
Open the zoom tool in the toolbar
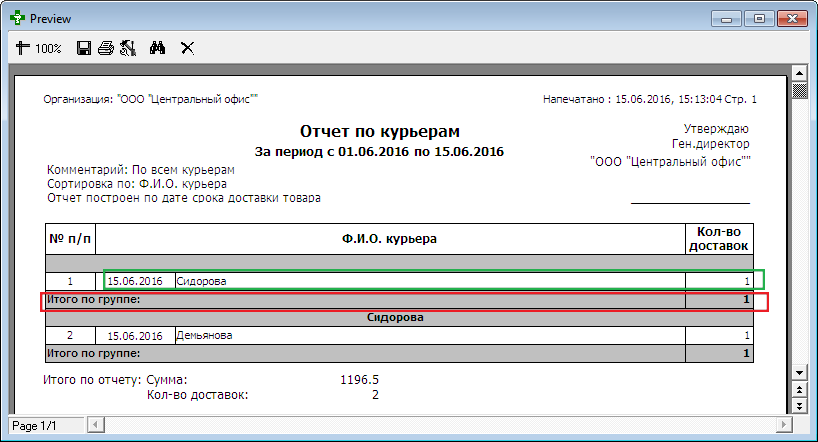[x=22, y=48]
